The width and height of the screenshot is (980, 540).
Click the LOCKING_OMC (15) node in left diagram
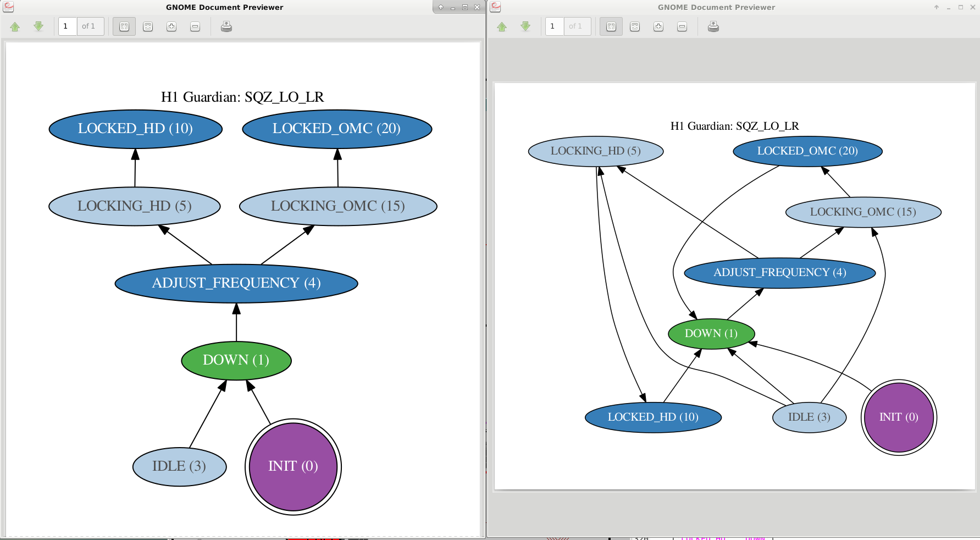pyautogui.click(x=338, y=206)
